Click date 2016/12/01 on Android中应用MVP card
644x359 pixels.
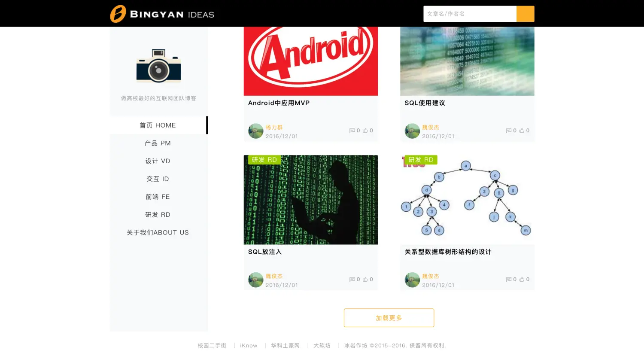click(x=282, y=136)
